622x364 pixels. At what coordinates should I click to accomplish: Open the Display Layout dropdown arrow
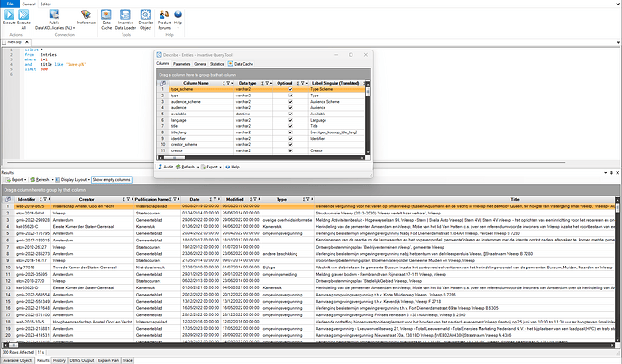tap(89, 180)
